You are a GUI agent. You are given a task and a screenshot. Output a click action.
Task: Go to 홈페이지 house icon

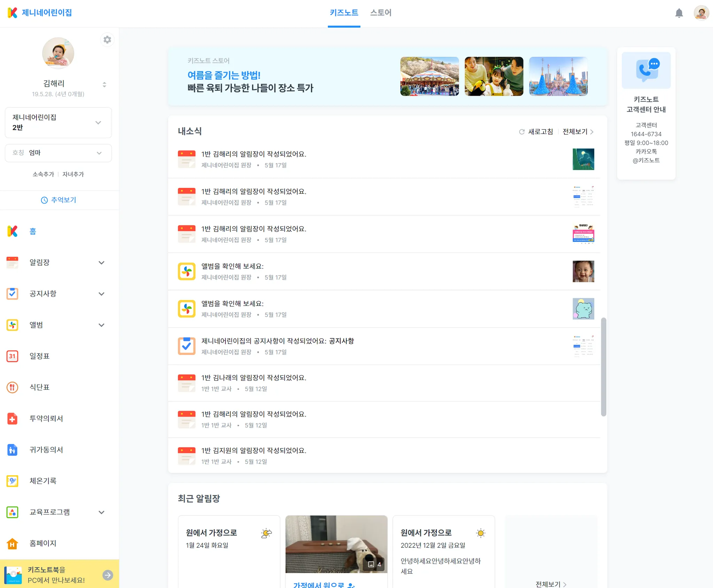13,543
